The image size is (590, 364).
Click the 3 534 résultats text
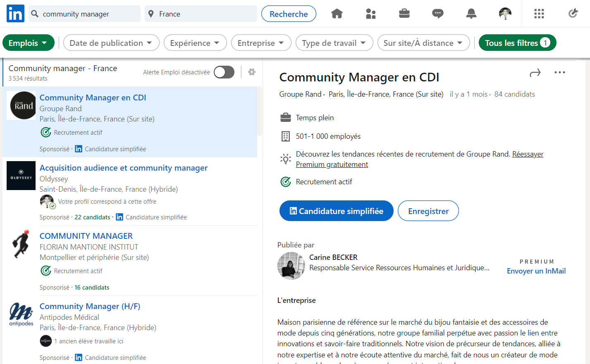(x=28, y=79)
